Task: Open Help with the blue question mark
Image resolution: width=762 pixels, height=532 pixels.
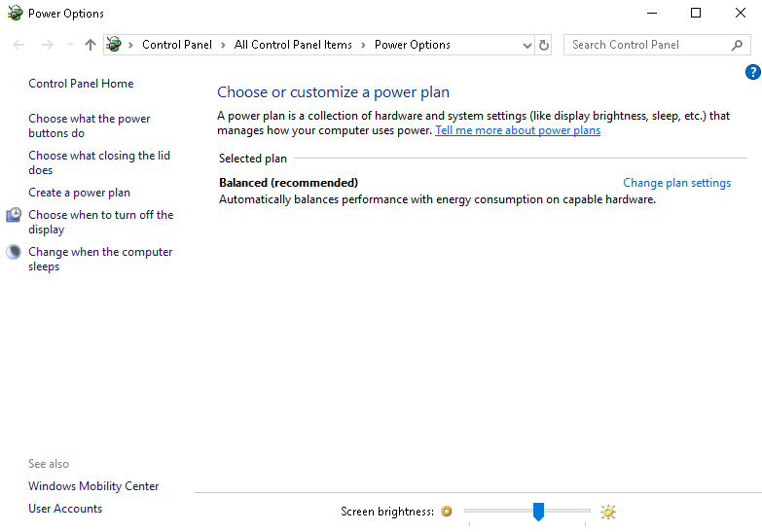Action: [x=753, y=72]
